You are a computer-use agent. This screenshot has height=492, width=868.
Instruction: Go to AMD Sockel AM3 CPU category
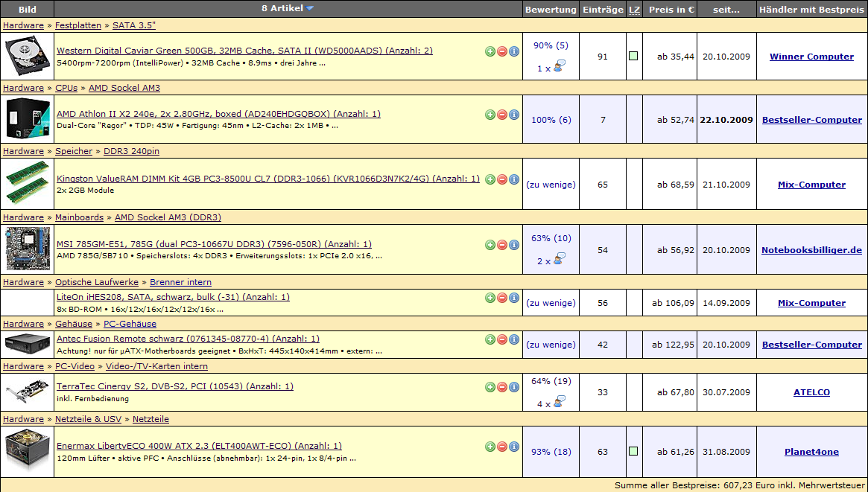124,88
